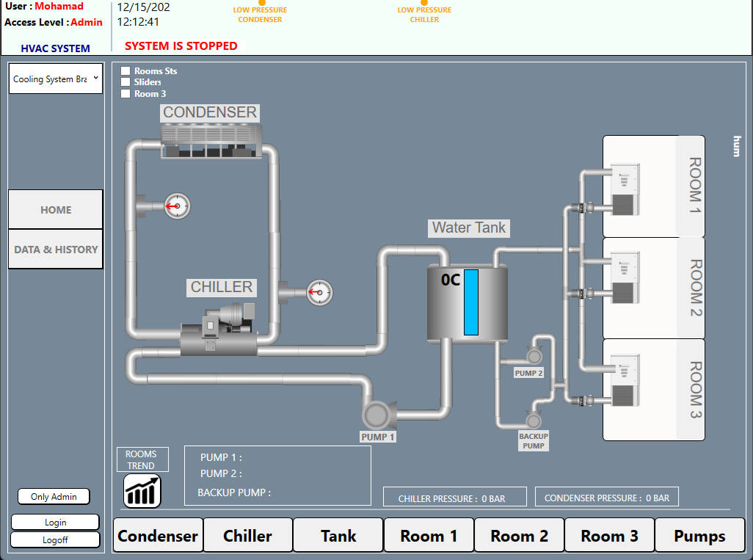Switch to the Pumps tab

[699, 536]
